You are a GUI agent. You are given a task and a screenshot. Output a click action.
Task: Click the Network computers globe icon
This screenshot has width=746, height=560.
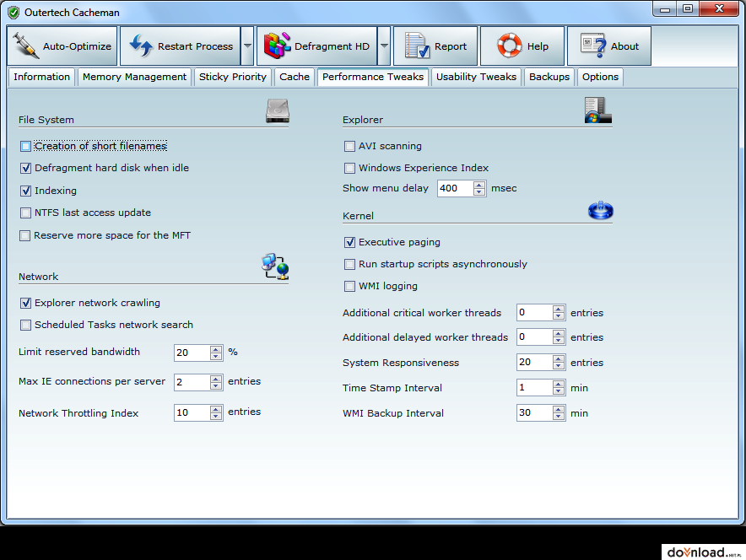click(275, 267)
